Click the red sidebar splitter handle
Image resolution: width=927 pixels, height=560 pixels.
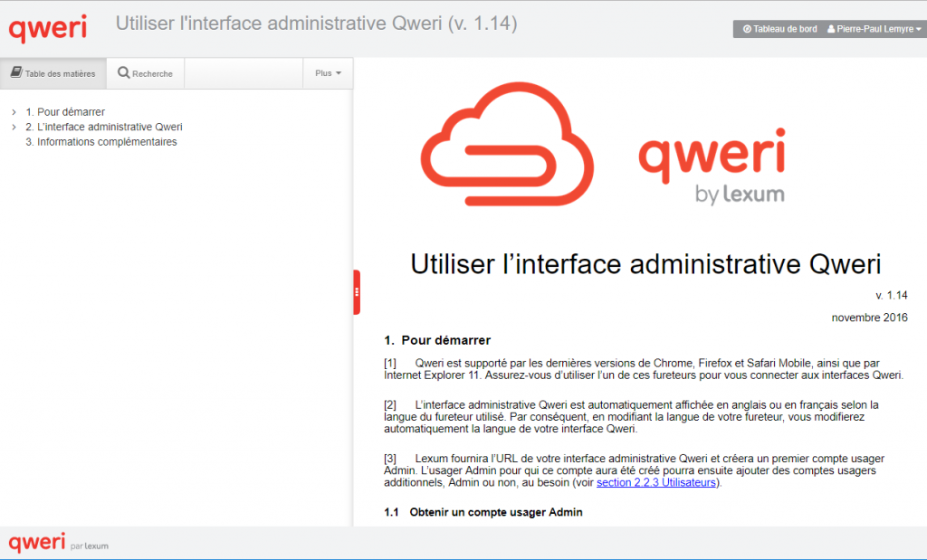[357, 292]
